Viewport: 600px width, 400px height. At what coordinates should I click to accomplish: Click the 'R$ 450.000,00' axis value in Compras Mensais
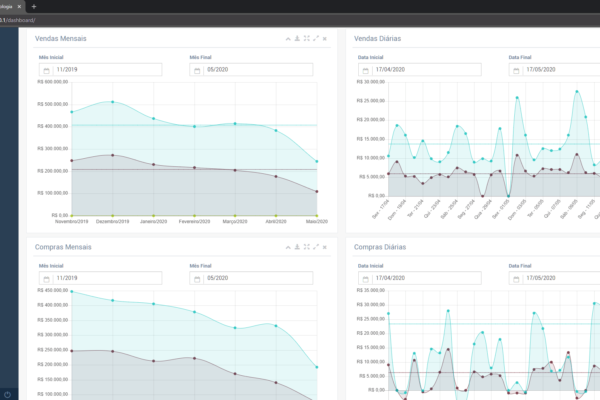pos(53,290)
